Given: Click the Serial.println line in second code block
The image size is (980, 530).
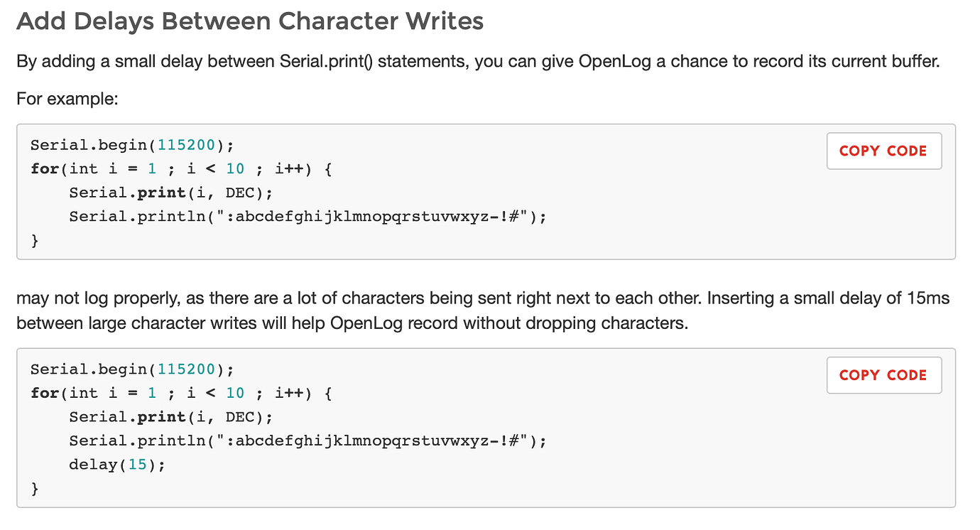Looking at the screenshot, I should pos(308,441).
